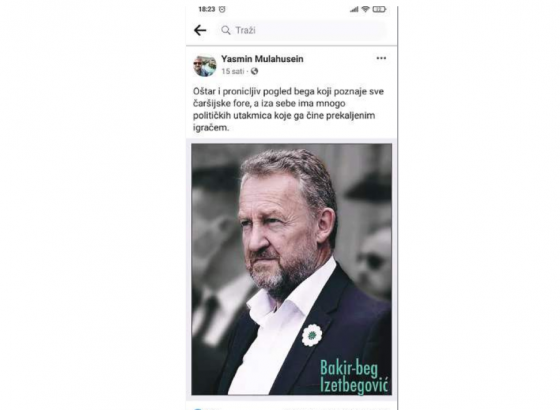Click the Bakir-beg Izetbegović caption text
This screenshot has width=560, height=410.
[x=354, y=376]
